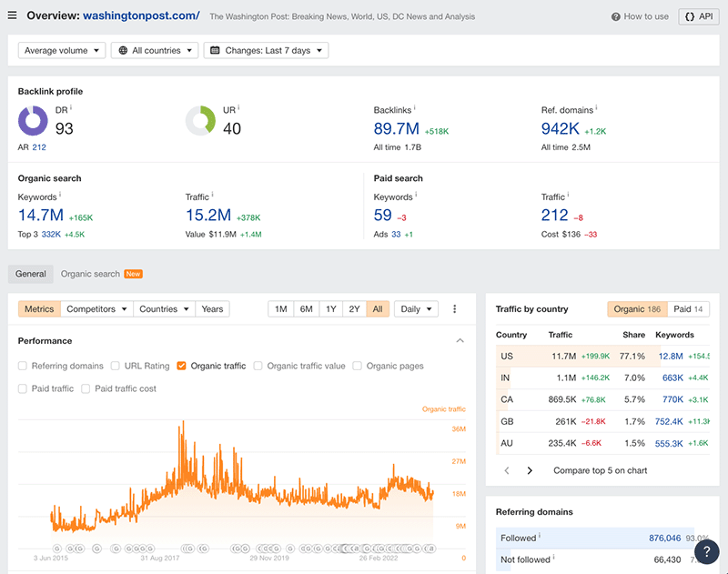Open the API button

[698, 16]
